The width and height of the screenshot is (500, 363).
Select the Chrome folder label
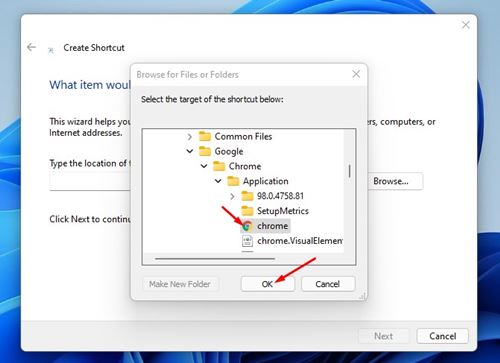(245, 166)
